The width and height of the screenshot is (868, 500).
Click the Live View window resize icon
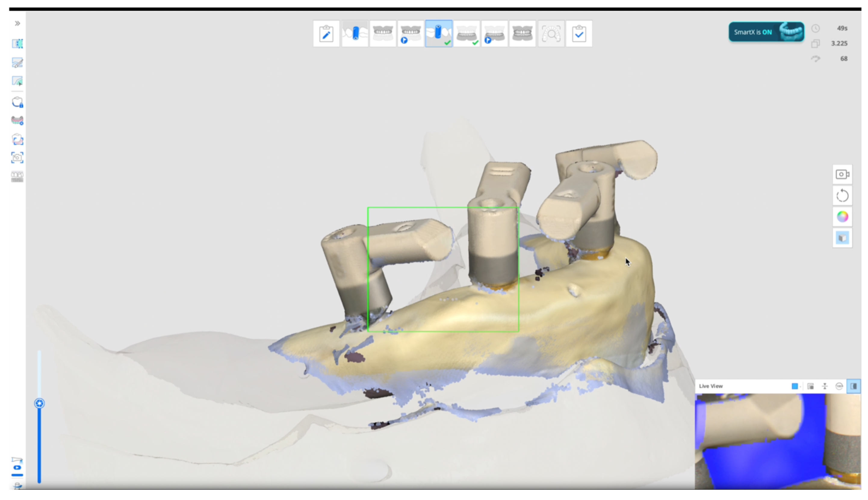click(810, 386)
